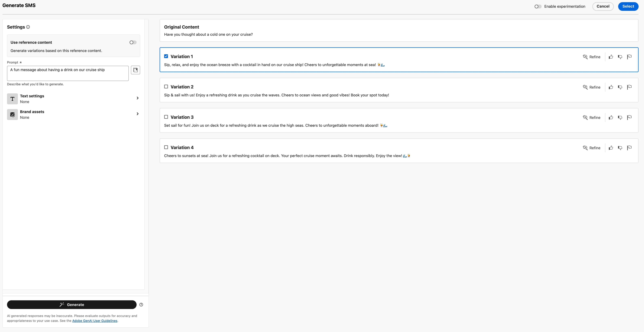The image size is (644, 332).
Task: Uncheck the Variation 1 checkbox
Action: (166, 56)
